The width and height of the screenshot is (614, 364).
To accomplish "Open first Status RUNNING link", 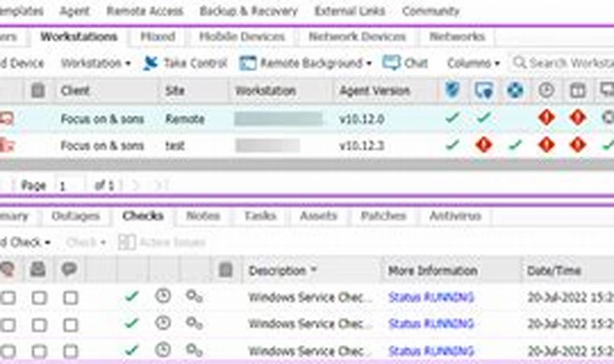I will pyautogui.click(x=431, y=298).
